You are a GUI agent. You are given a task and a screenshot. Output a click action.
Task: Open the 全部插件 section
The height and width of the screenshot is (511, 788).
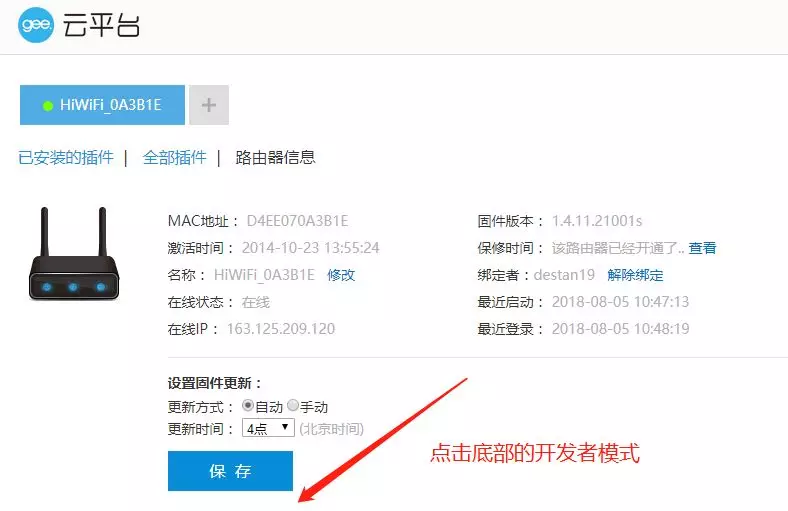174,157
